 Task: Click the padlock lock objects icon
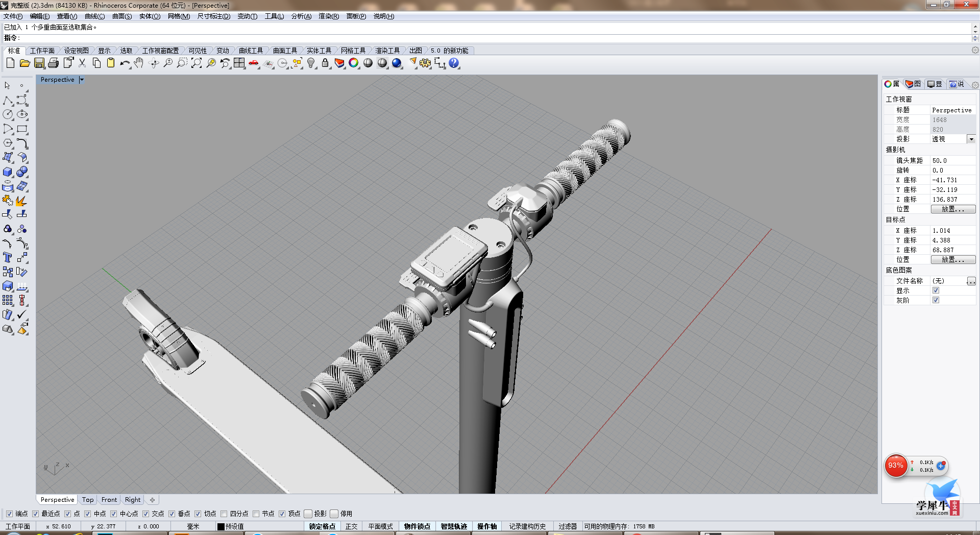pyautogui.click(x=325, y=63)
